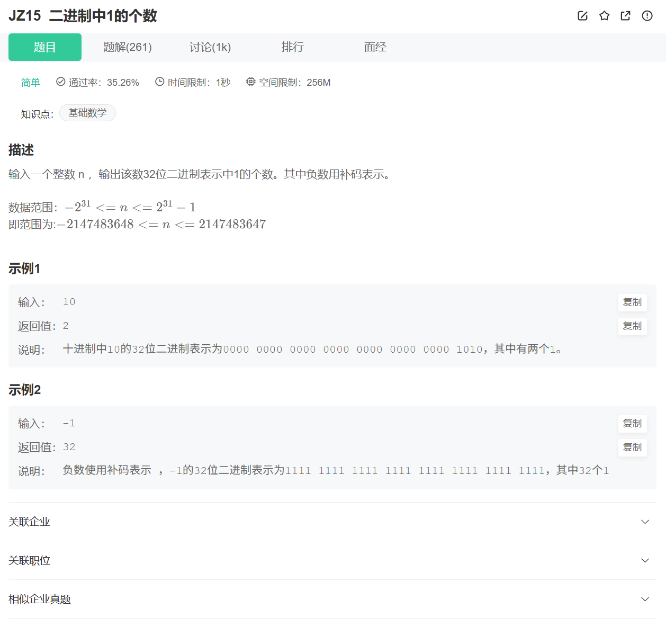Image resolution: width=666 pixels, height=644 pixels.
Task: Click the problem description sentence 输入一个整数 n
Action: tap(201, 174)
